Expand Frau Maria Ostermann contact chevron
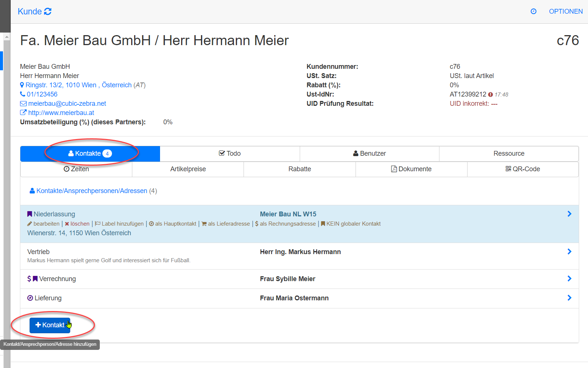The height and width of the screenshot is (368, 588). (x=569, y=298)
